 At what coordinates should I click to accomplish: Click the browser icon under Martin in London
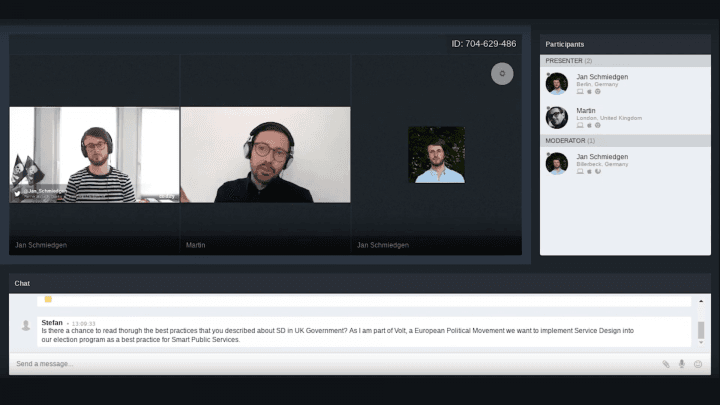598,125
